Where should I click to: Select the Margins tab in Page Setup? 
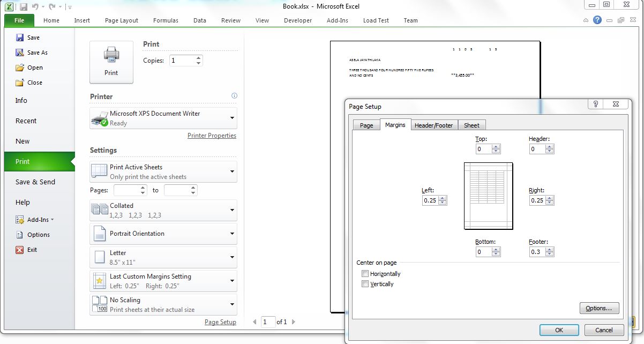coord(395,124)
